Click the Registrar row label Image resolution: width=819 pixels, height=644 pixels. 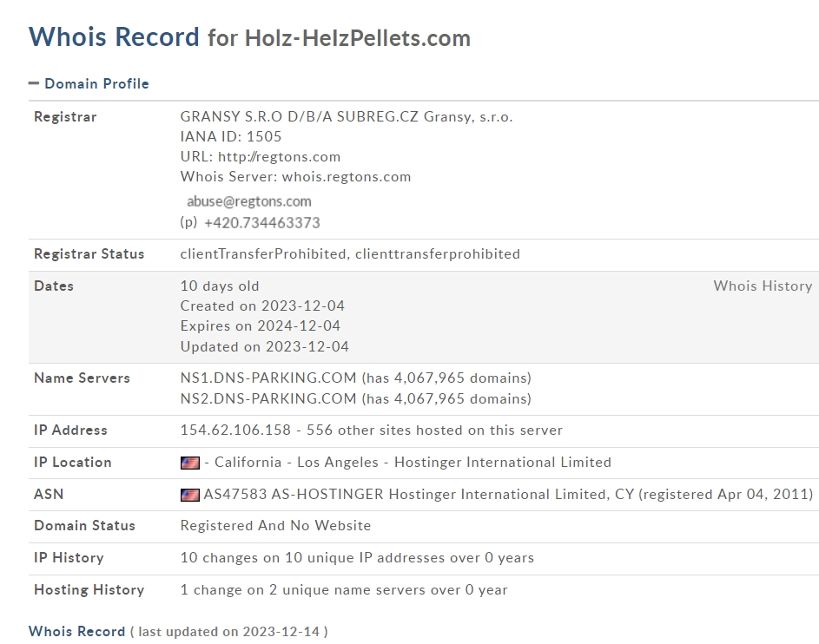[x=65, y=117]
